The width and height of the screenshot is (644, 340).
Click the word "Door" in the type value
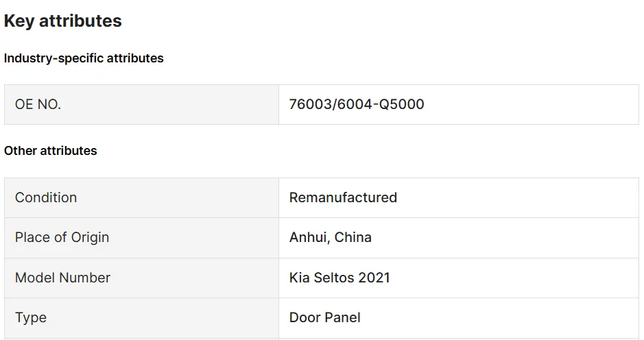[x=305, y=317]
